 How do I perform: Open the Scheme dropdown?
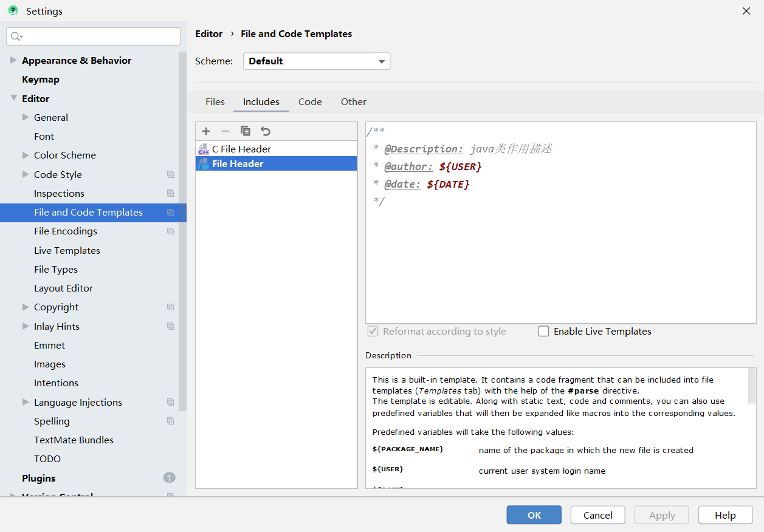(x=317, y=61)
